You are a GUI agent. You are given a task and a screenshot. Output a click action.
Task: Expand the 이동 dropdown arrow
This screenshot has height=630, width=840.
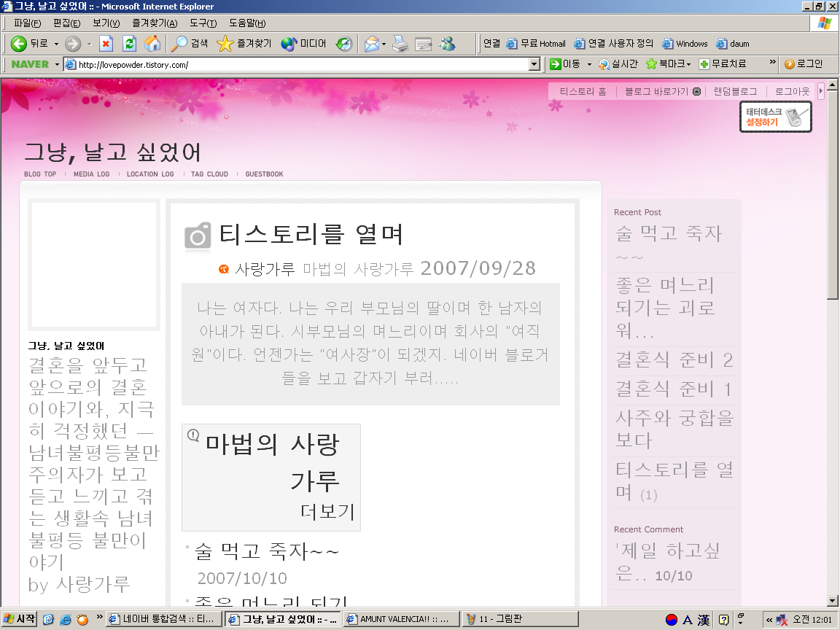click(589, 64)
